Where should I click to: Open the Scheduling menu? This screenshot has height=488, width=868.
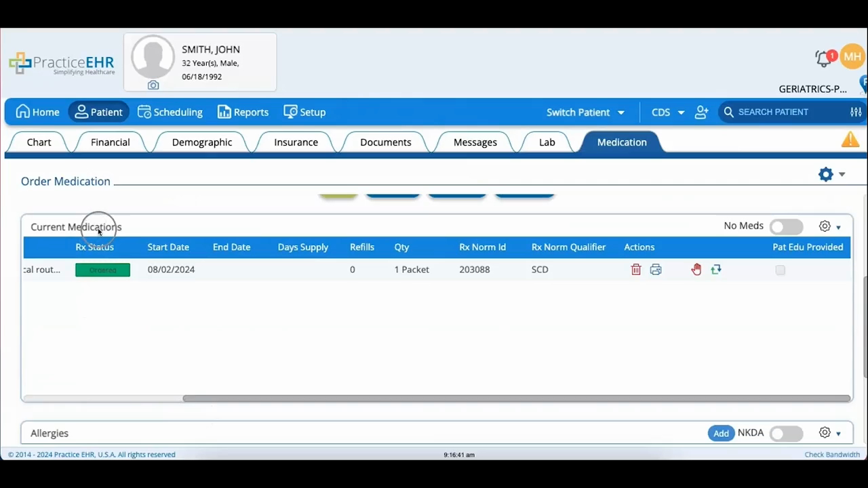point(170,112)
